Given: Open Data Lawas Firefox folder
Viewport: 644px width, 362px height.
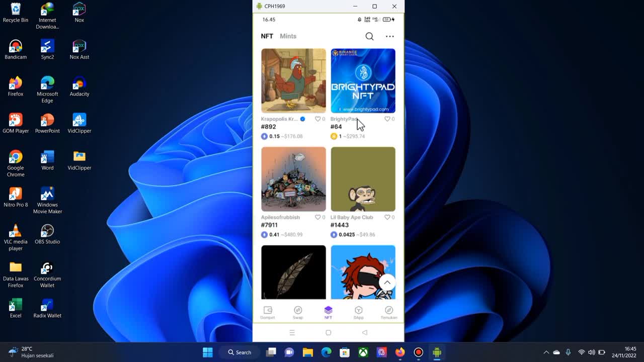Looking at the screenshot, I should (16, 275).
